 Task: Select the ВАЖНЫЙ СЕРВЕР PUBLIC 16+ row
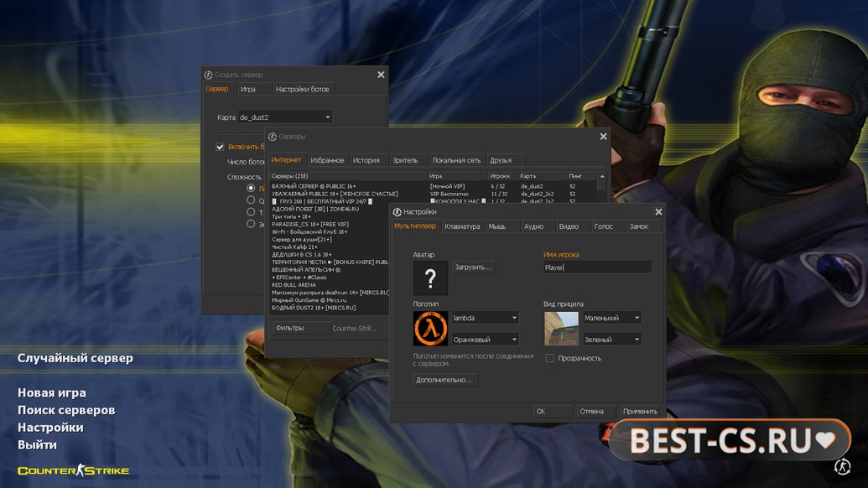433,186
